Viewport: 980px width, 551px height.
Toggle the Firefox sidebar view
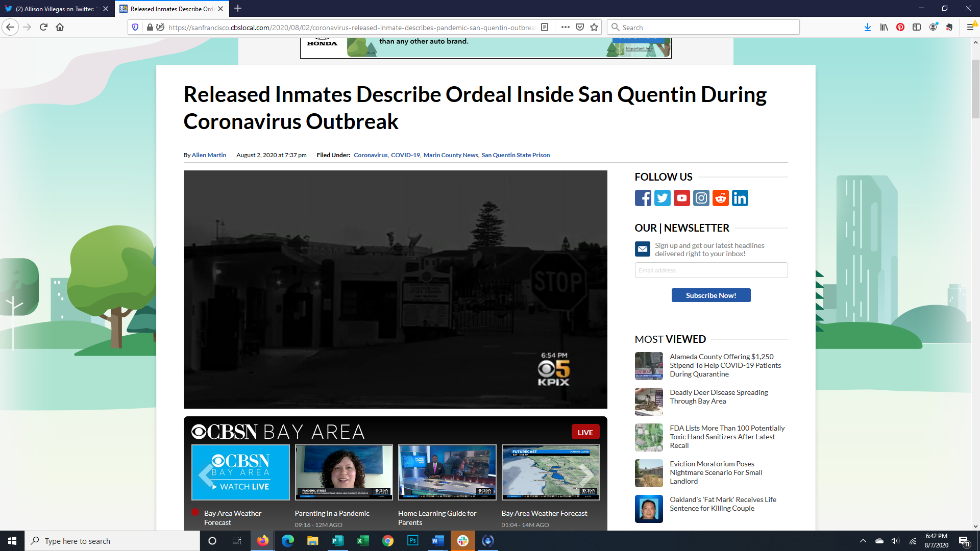click(917, 28)
